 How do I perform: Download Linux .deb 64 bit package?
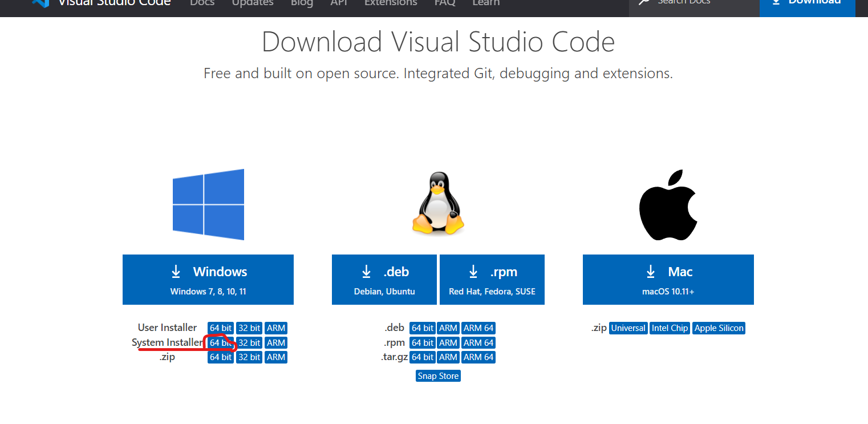(x=423, y=328)
